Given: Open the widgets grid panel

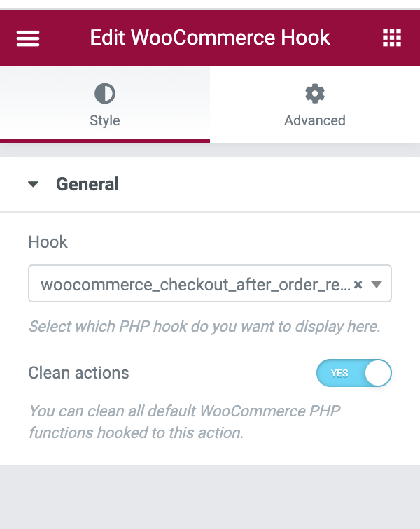Looking at the screenshot, I should pos(392,38).
